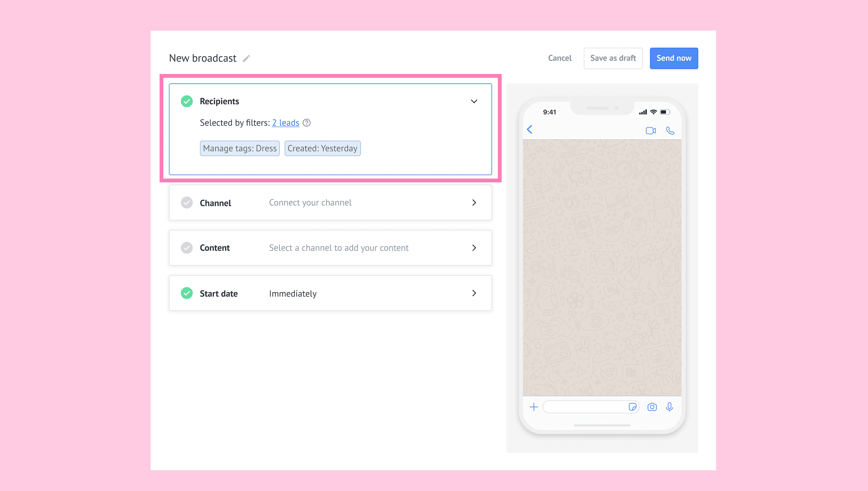Click the battery icon in phone status bar
Image resolution: width=868 pixels, height=491 pixels.
(x=665, y=112)
